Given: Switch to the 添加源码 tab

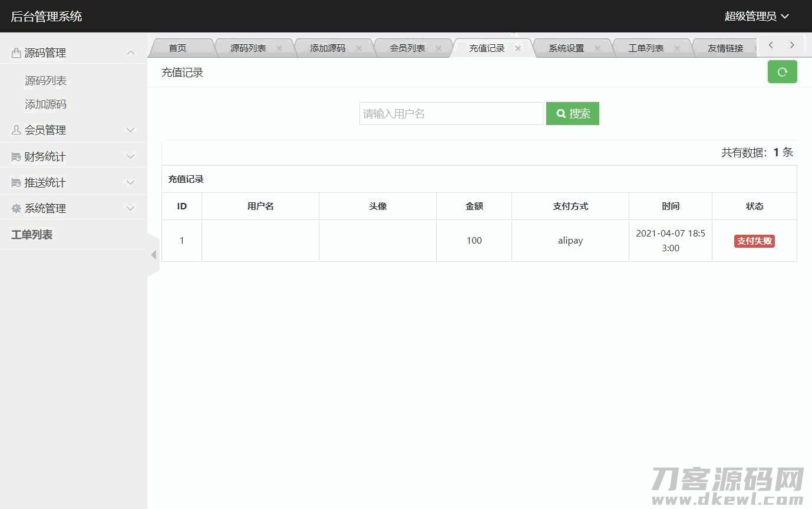Looking at the screenshot, I should tap(328, 48).
